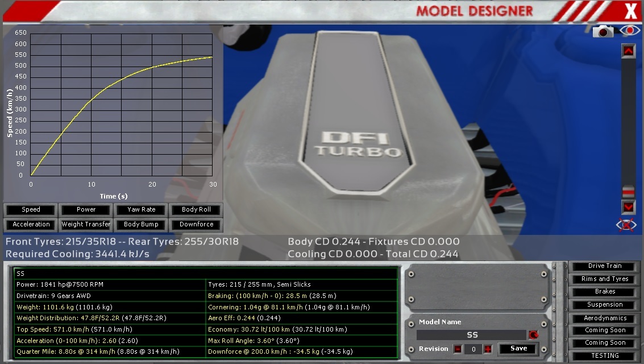This screenshot has height=364, width=644.
Task: Click the Total CD 0.244 text
Action: [421, 254]
